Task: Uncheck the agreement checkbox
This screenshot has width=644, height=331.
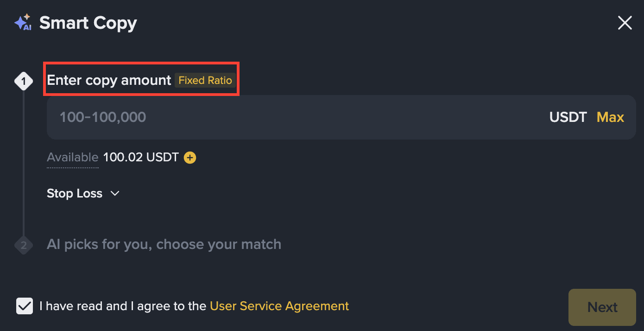Action: pos(25,306)
